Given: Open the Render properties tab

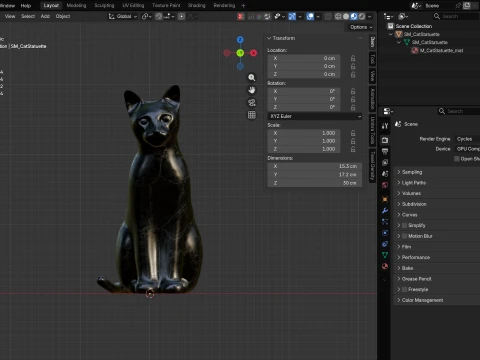Looking at the screenshot, I should click(x=385, y=140).
